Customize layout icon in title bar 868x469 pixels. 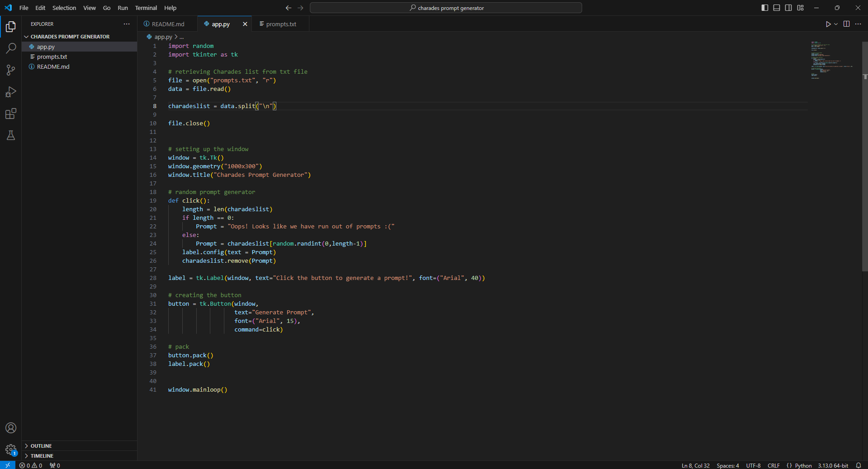(801, 8)
